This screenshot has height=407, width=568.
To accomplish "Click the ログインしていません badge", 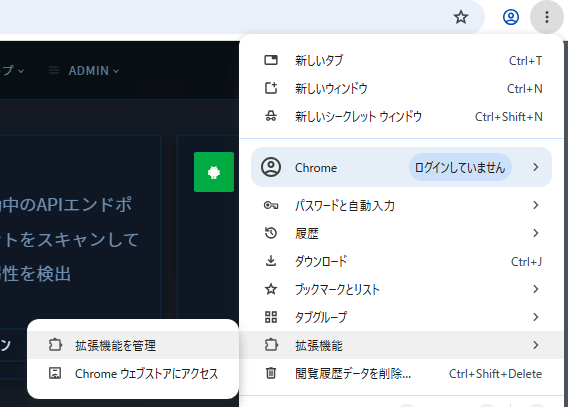I will (460, 167).
